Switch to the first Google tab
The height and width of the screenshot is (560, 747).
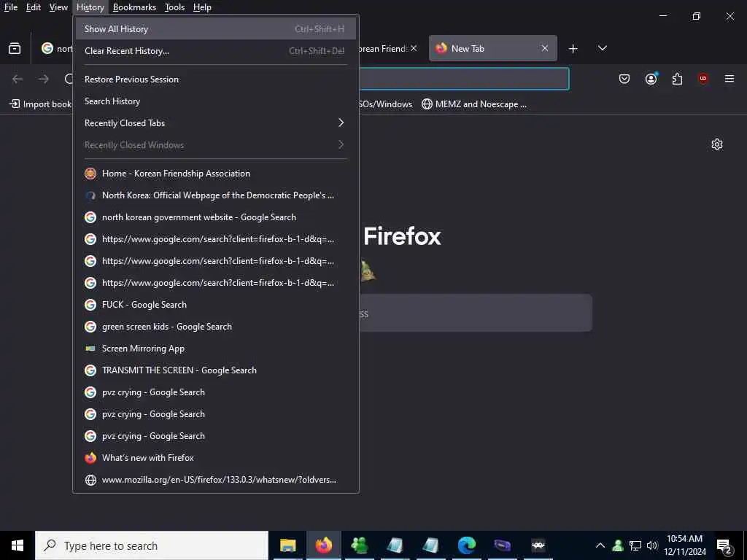(56, 48)
